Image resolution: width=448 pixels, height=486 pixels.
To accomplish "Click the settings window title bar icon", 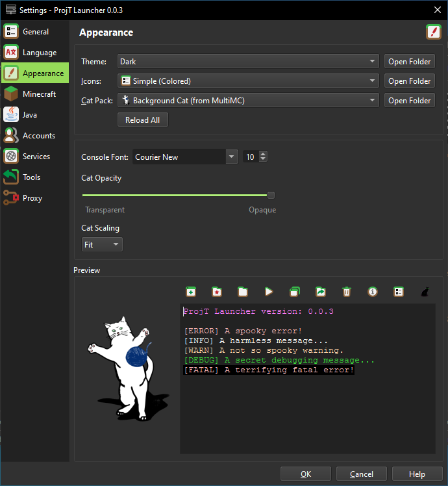I will pos(11,10).
